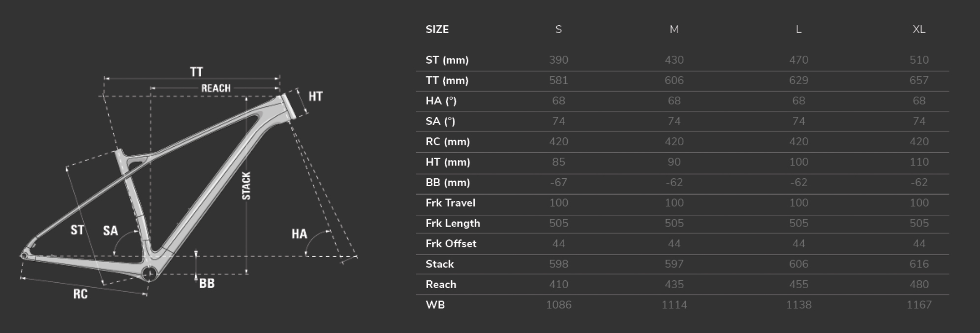This screenshot has width=980, height=333.
Task: Click the TT label on frame diagram
Action: (x=196, y=72)
